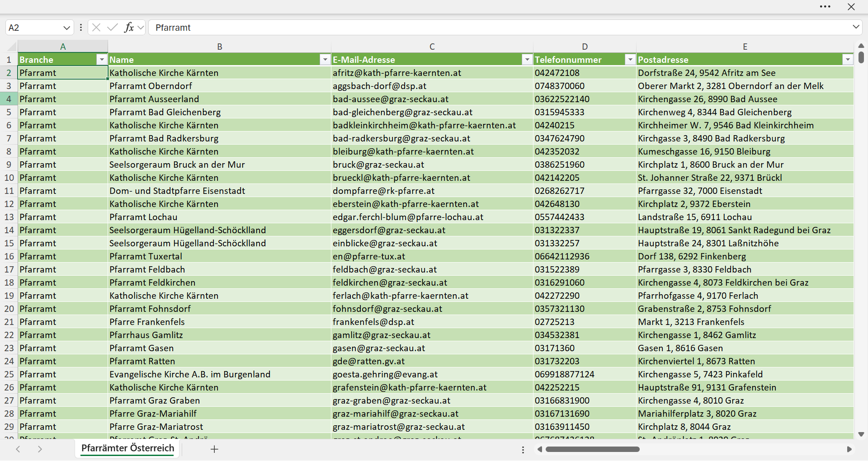Open the more options ellipsis menu
The image size is (868, 461).
[x=825, y=7]
